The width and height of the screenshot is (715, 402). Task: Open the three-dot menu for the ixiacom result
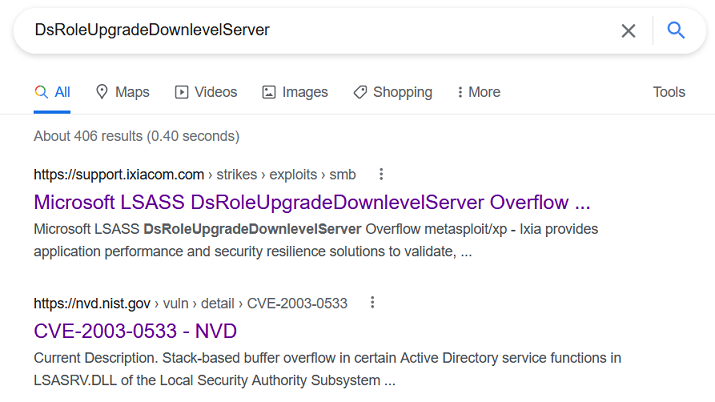(x=381, y=174)
